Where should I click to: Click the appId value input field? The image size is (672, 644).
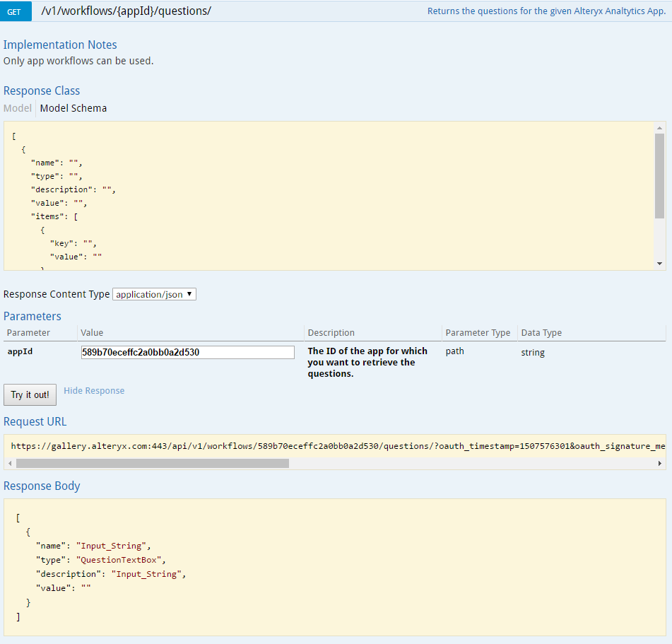tap(188, 352)
